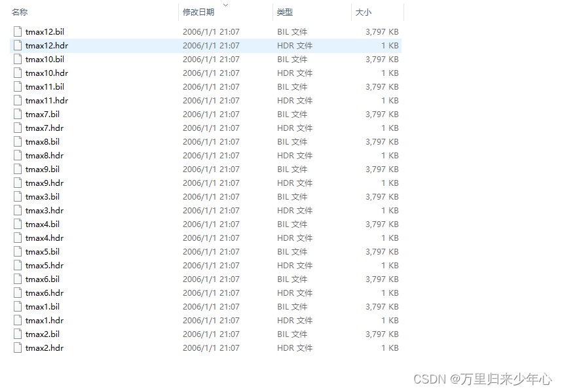Screen dimensions: 562x392
Task: Select file name tmax2.bil
Action: 43,334
